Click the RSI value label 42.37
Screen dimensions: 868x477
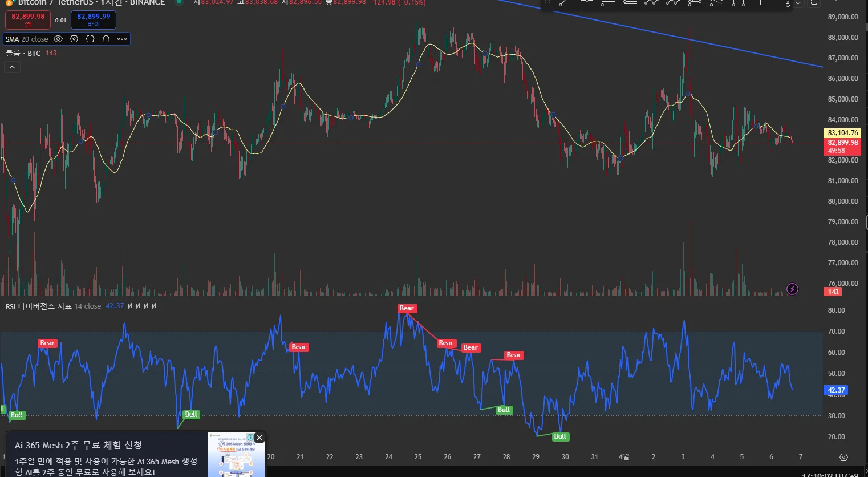(835, 390)
